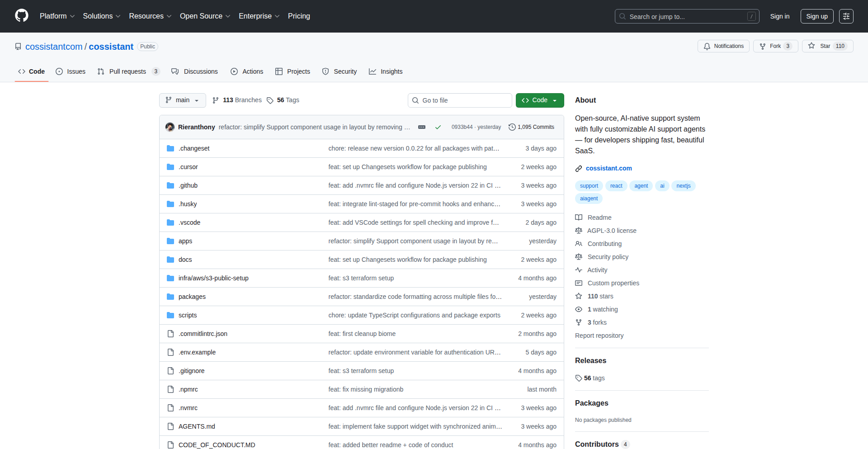Image resolution: width=868 pixels, height=449 pixels.
Task: View AGPL-3.0 license via the scales icon
Action: coord(579,231)
